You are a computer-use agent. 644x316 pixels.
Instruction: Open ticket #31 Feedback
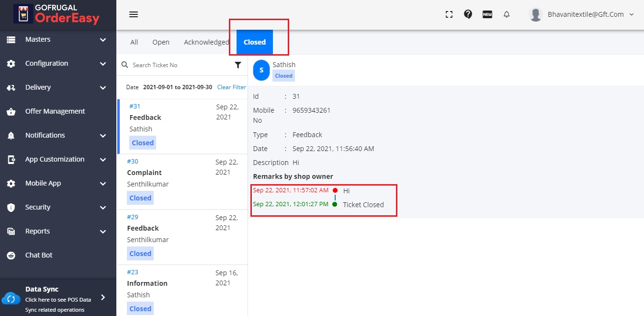tap(182, 127)
